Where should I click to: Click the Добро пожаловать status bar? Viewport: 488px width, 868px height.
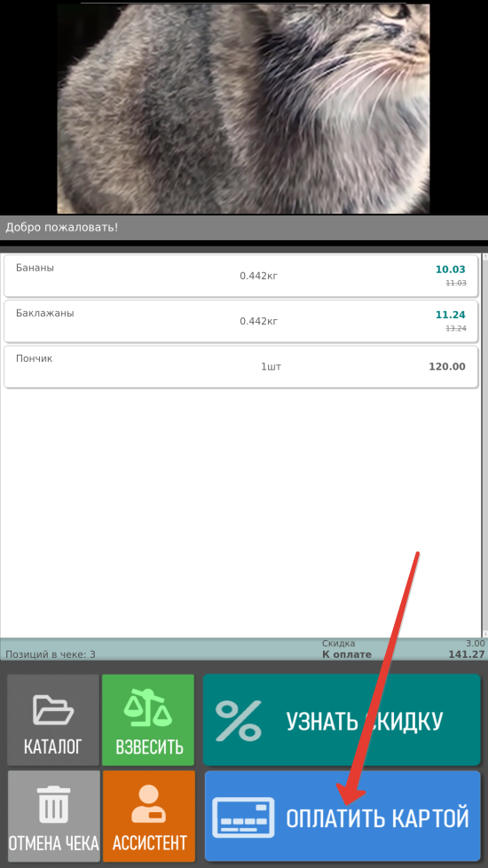click(244, 228)
